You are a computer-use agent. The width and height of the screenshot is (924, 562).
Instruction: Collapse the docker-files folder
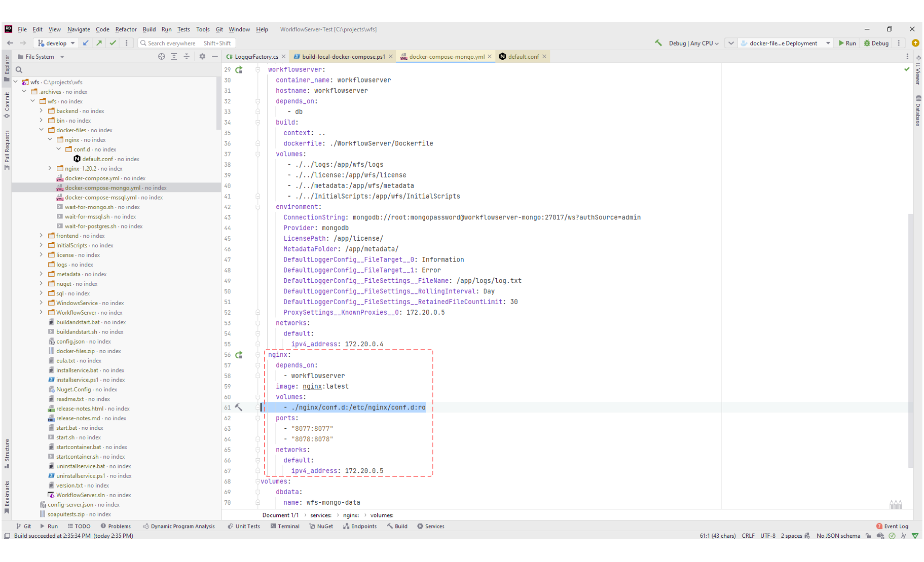tap(41, 130)
